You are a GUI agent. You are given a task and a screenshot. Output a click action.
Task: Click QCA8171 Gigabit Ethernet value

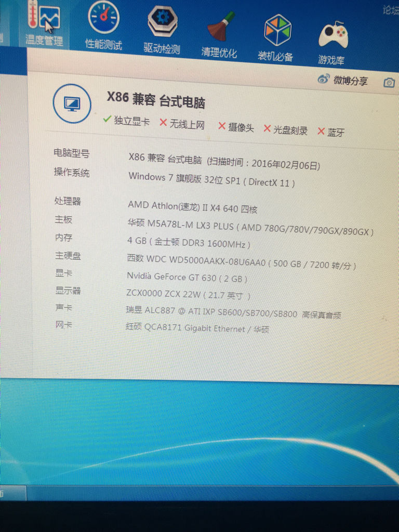(x=197, y=328)
